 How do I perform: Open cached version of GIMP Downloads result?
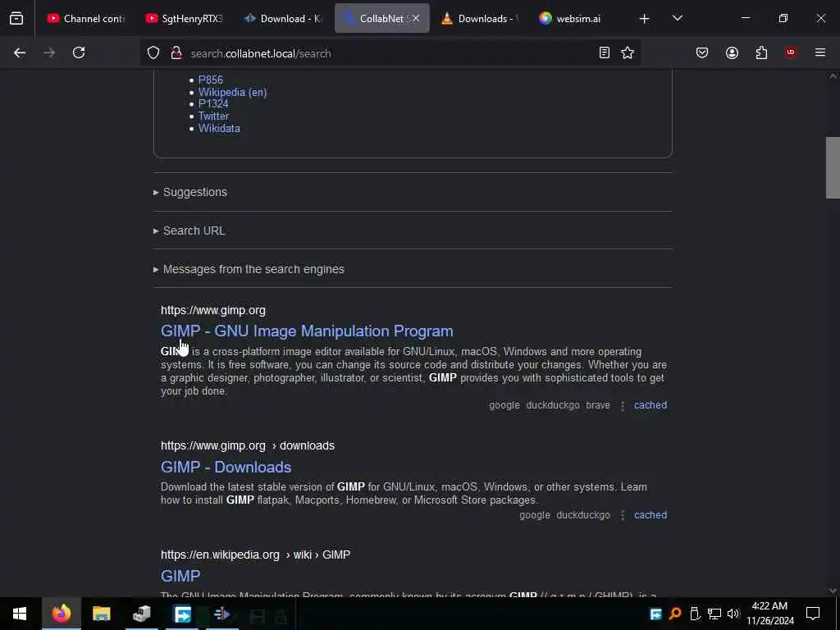pyautogui.click(x=651, y=515)
